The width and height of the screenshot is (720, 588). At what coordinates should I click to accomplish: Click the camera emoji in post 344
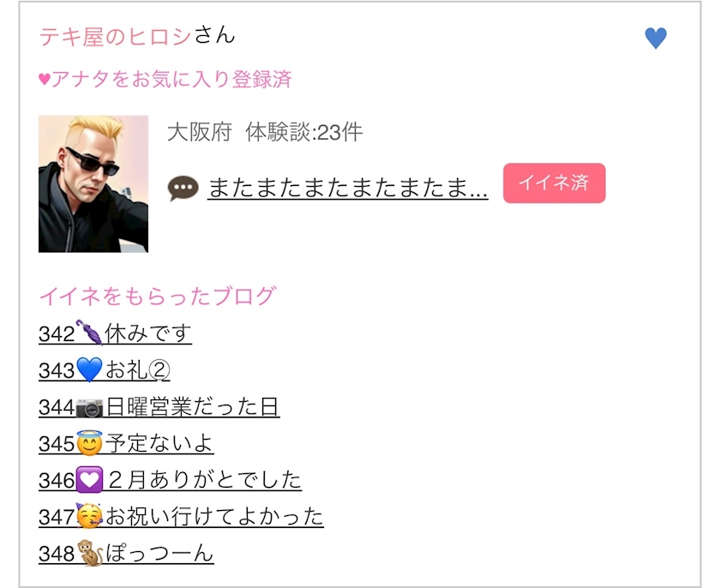click(x=89, y=408)
